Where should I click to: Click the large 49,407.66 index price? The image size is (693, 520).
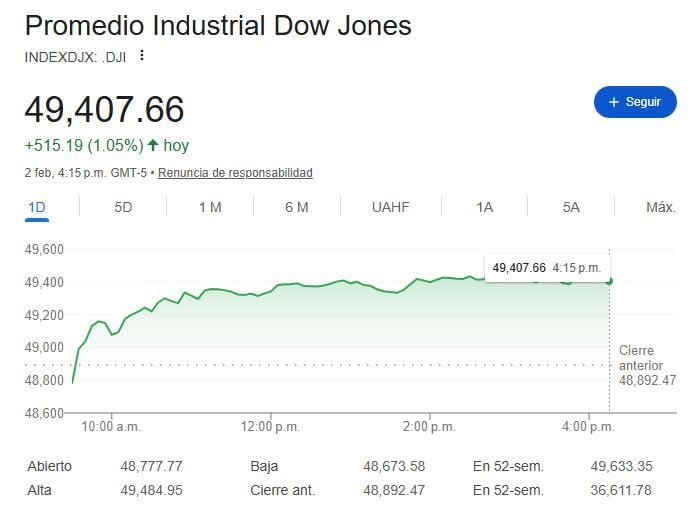[104, 110]
